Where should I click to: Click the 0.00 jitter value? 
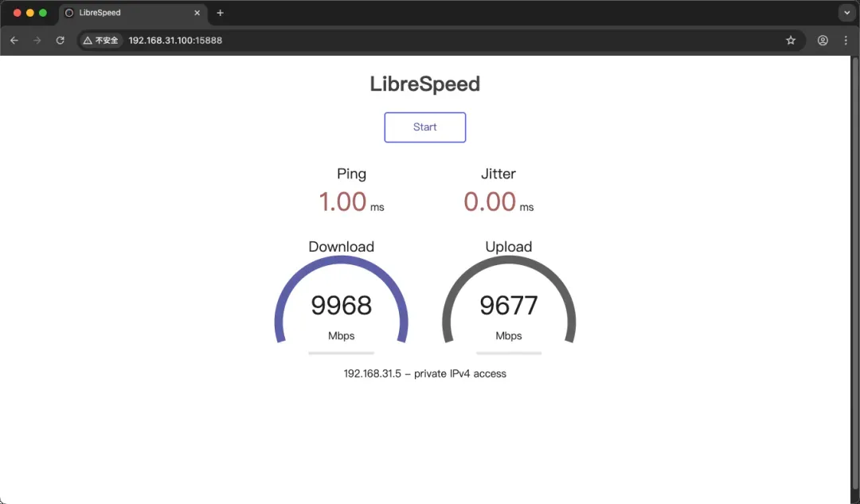click(490, 201)
